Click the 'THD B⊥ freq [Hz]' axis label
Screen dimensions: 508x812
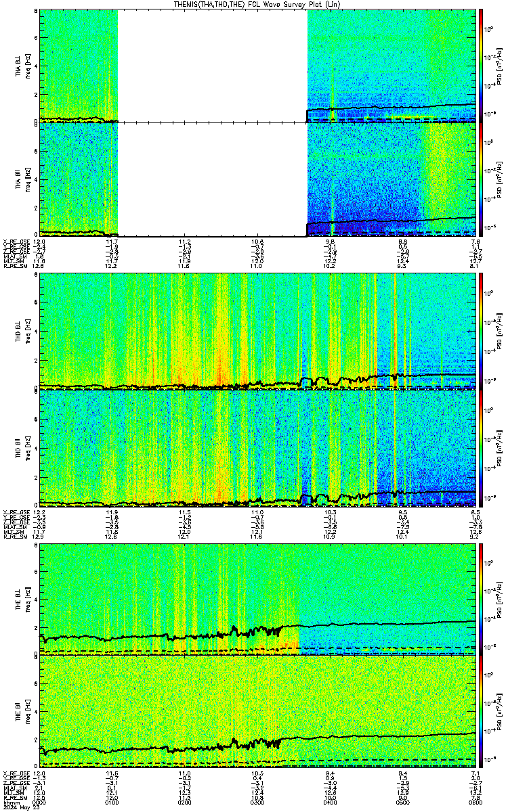pyautogui.click(x=22, y=331)
